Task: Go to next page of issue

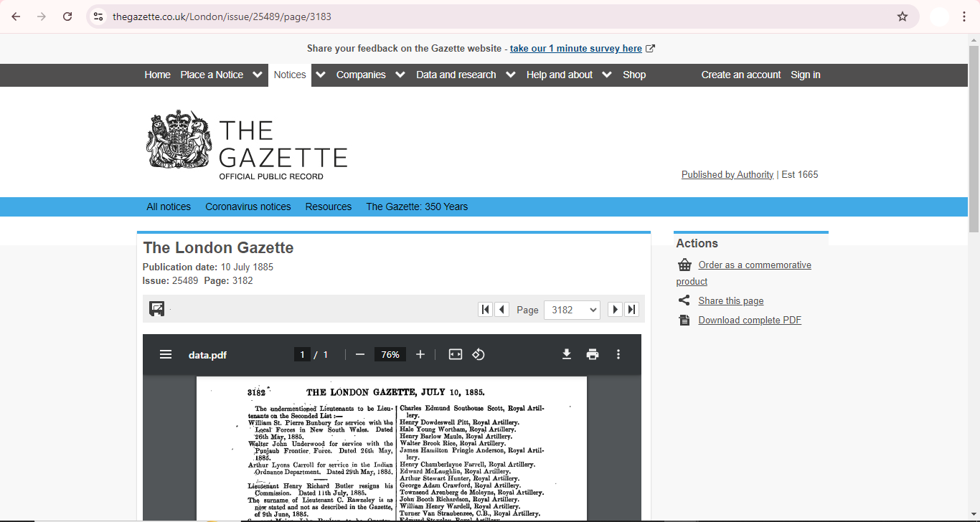Action: pos(615,309)
